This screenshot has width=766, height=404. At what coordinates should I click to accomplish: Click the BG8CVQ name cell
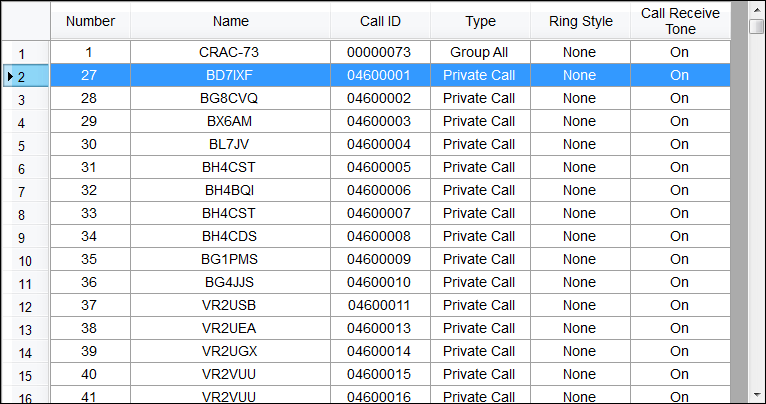[230, 98]
